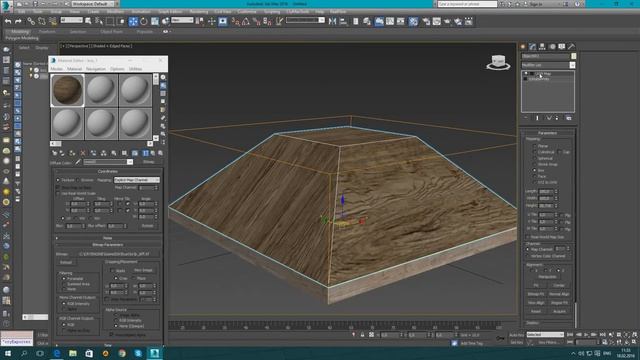Click Assign Material to Selection icon
640x360 pixels.
click(72, 153)
